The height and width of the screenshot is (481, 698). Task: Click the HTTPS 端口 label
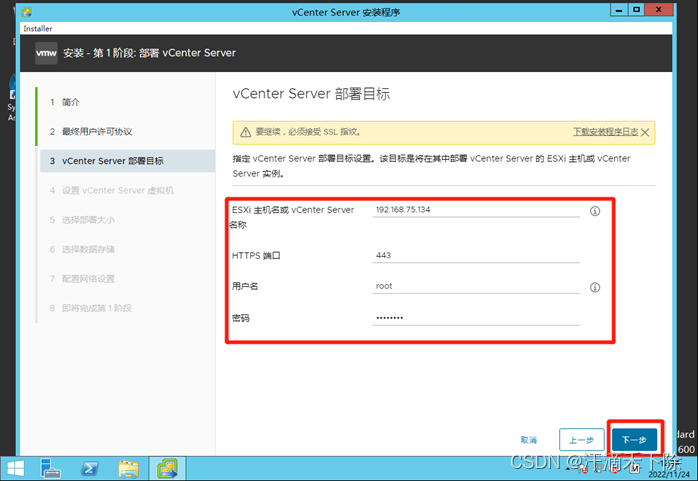(x=256, y=256)
